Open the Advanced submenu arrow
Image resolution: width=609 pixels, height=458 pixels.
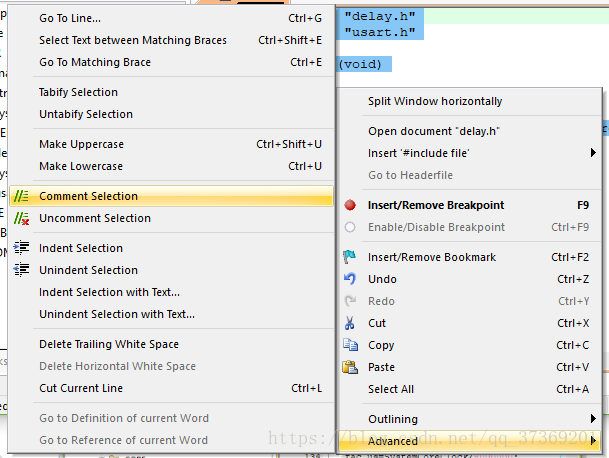tap(593, 441)
